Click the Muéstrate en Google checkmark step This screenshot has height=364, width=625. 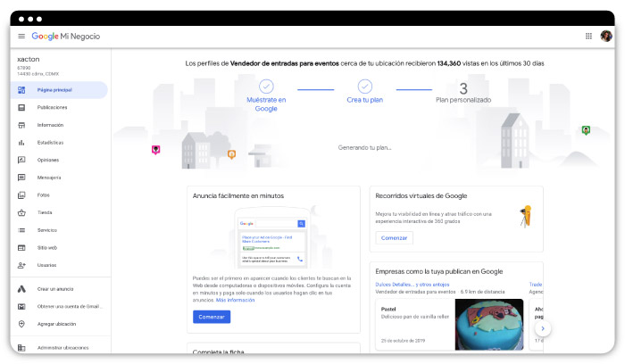(x=266, y=87)
